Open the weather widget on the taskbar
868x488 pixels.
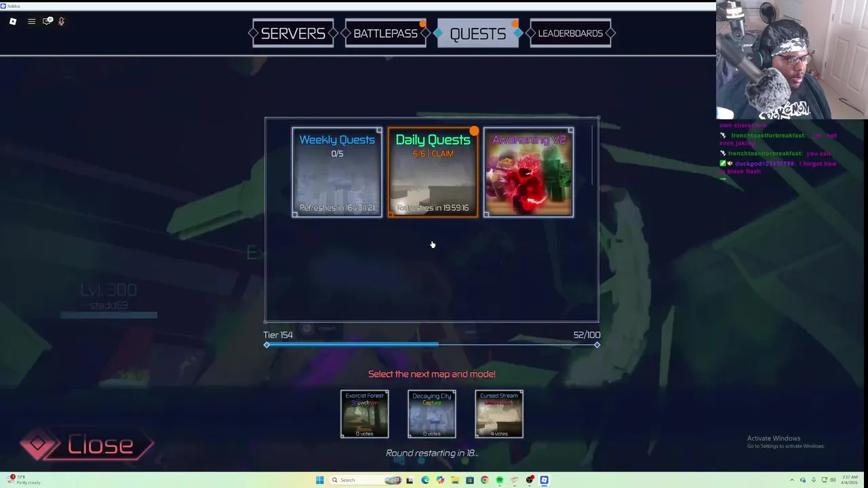24,480
